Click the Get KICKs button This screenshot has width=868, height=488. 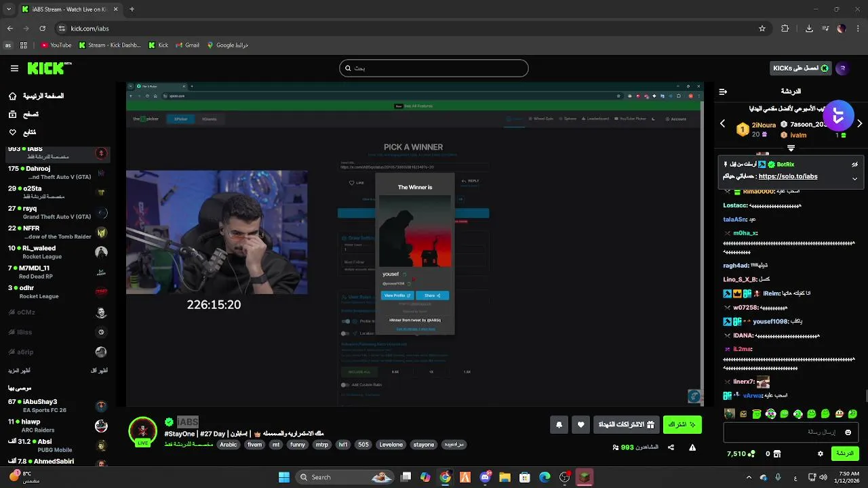[801, 68]
